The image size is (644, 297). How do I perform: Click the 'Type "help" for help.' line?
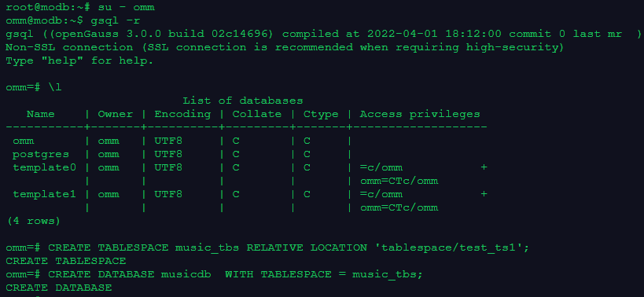[x=79, y=61]
